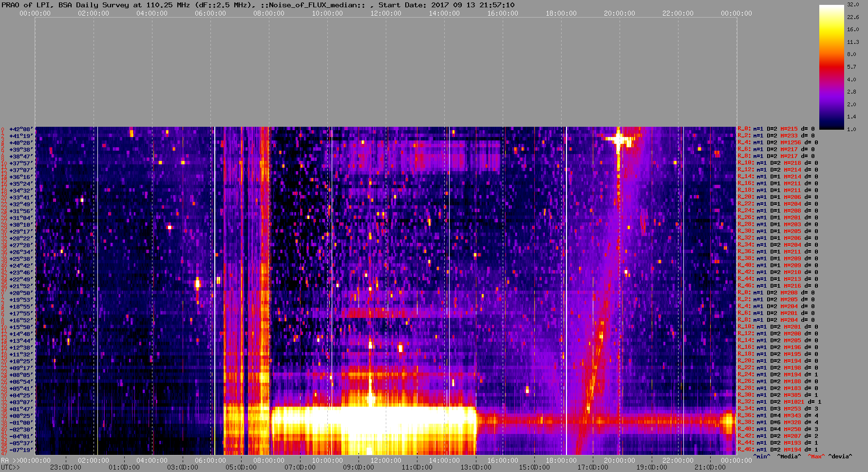Click the RA >> axis label

9,460
